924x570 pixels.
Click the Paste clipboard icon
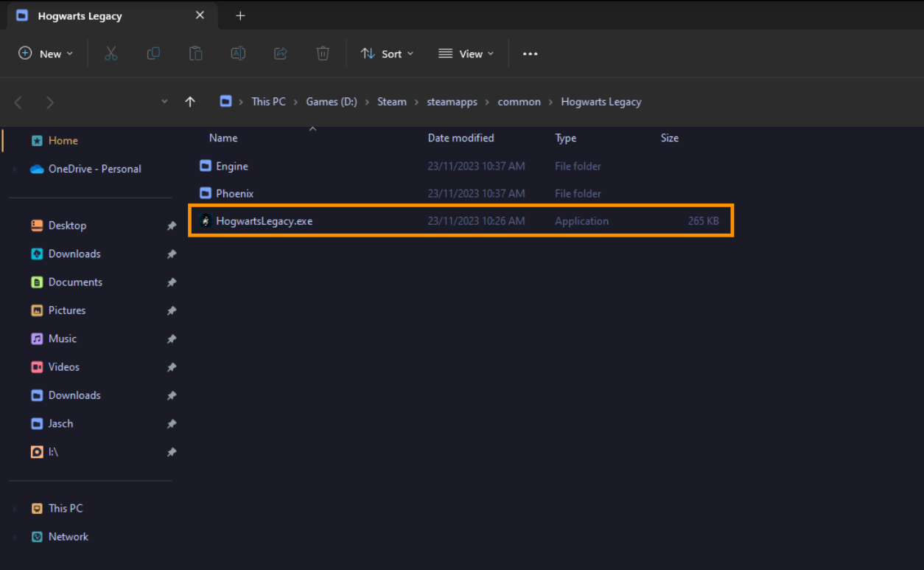click(x=195, y=53)
